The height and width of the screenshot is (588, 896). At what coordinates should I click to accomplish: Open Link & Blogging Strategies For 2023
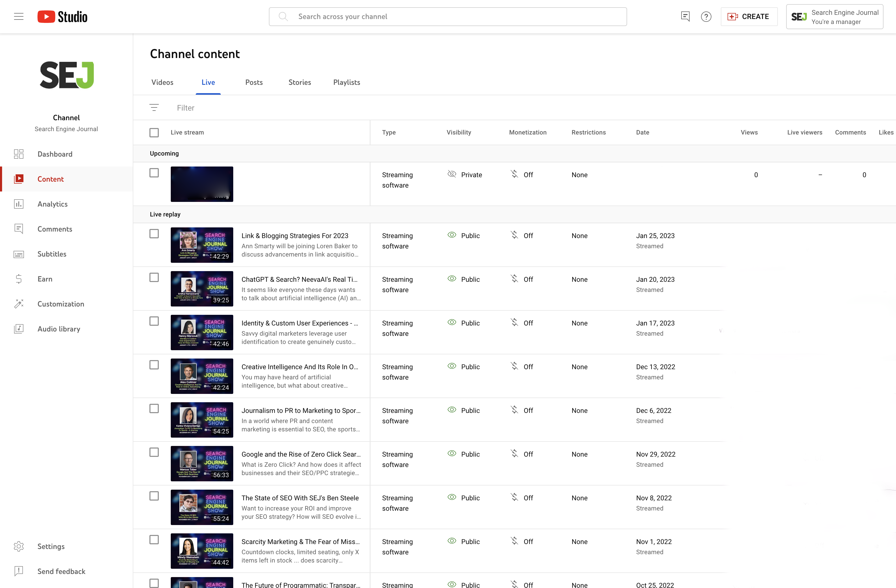point(295,235)
